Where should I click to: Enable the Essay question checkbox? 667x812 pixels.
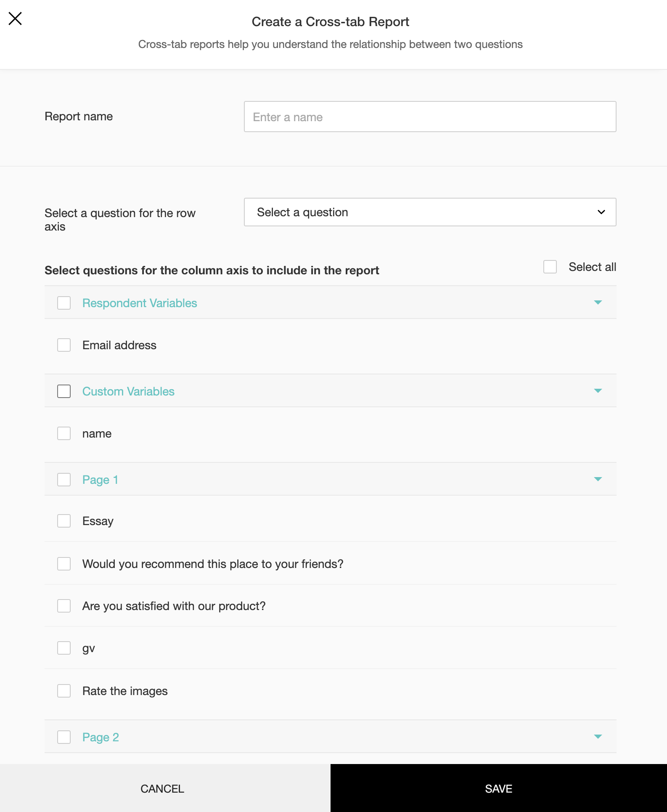64,521
